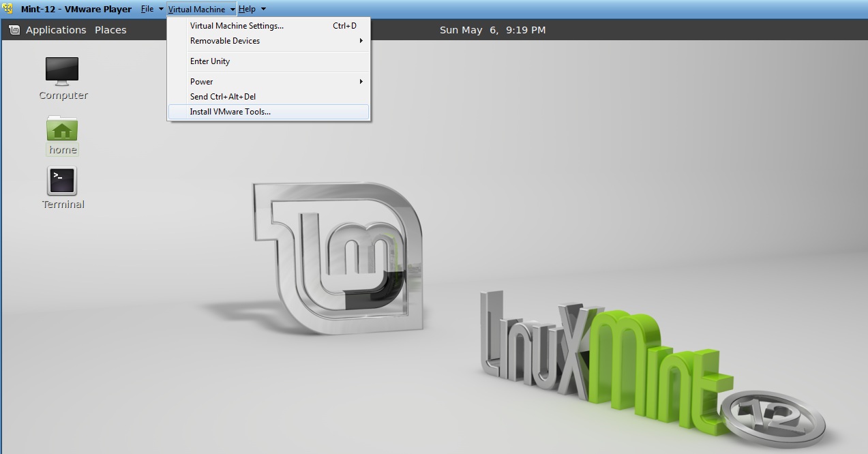Click the Removable Devices menu entry
Screen dimensions: 868x454
(x=226, y=41)
